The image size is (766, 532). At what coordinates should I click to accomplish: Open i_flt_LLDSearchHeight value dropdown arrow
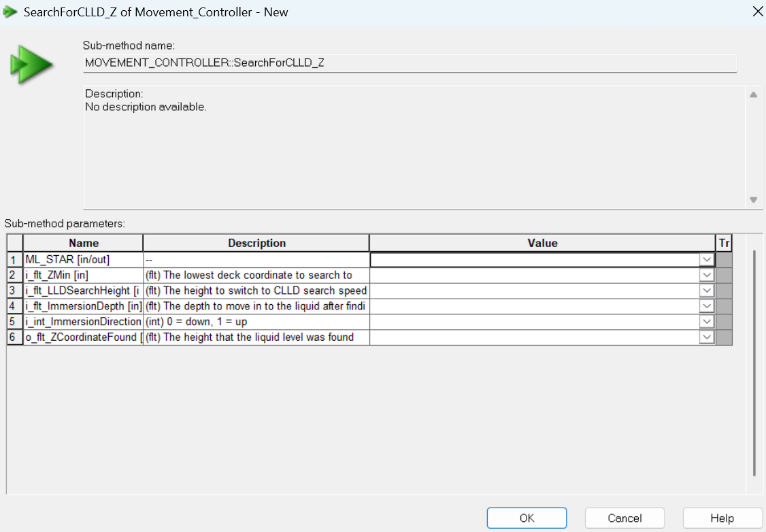[x=707, y=290]
